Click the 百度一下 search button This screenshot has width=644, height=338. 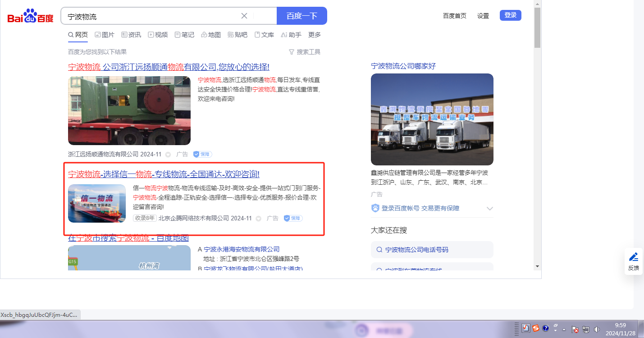click(302, 16)
